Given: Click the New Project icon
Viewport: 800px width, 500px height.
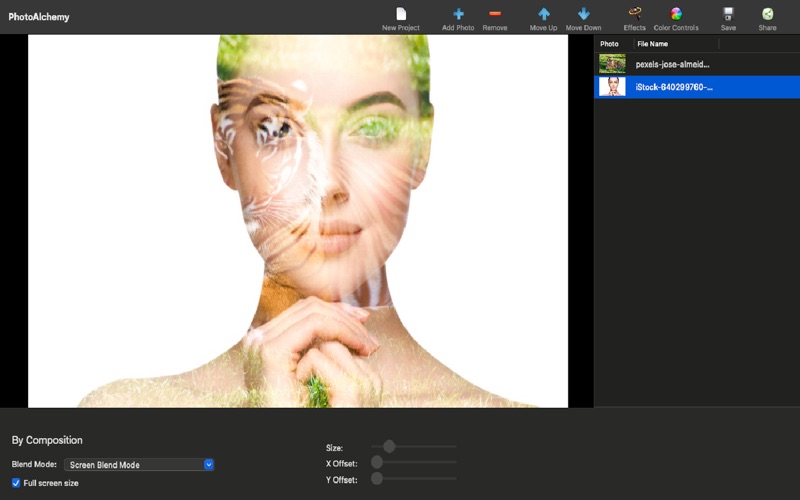Looking at the screenshot, I should click(x=401, y=14).
